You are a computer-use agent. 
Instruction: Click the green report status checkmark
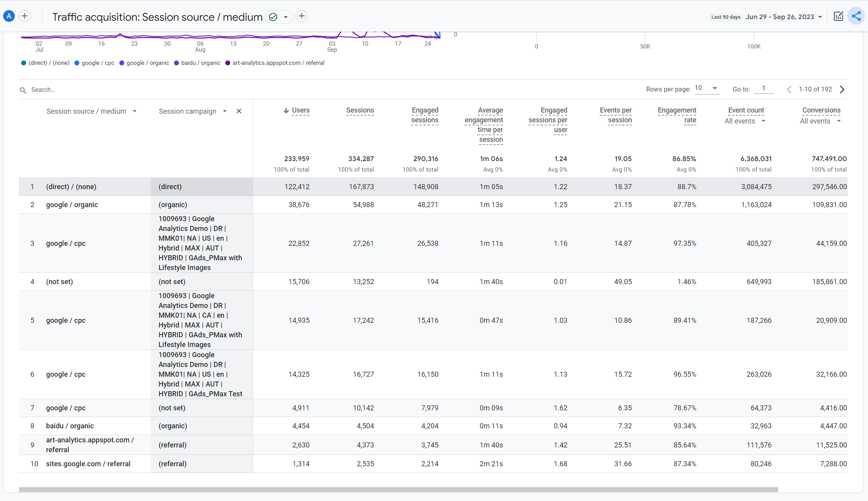[273, 17]
